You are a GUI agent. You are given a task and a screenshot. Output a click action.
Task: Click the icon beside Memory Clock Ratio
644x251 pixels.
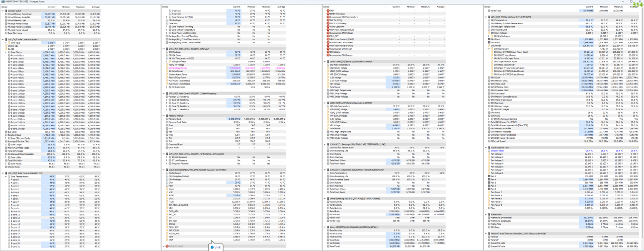(167, 121)
